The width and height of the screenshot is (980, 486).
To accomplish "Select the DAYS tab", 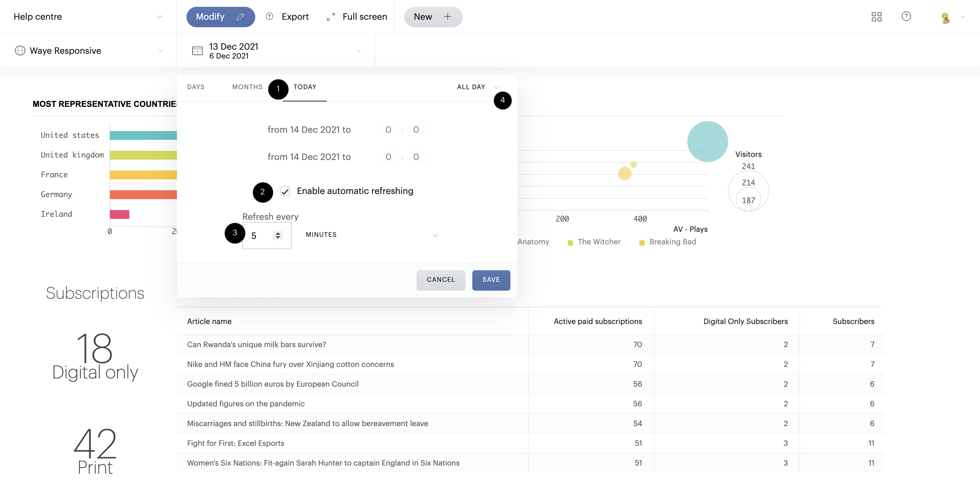I will click(x=196, y=87).
